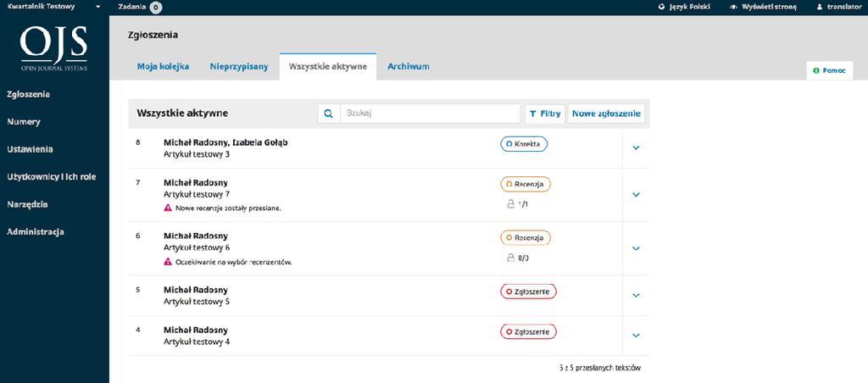Expand details for Artykuł testowy 3

pos(636,147)
